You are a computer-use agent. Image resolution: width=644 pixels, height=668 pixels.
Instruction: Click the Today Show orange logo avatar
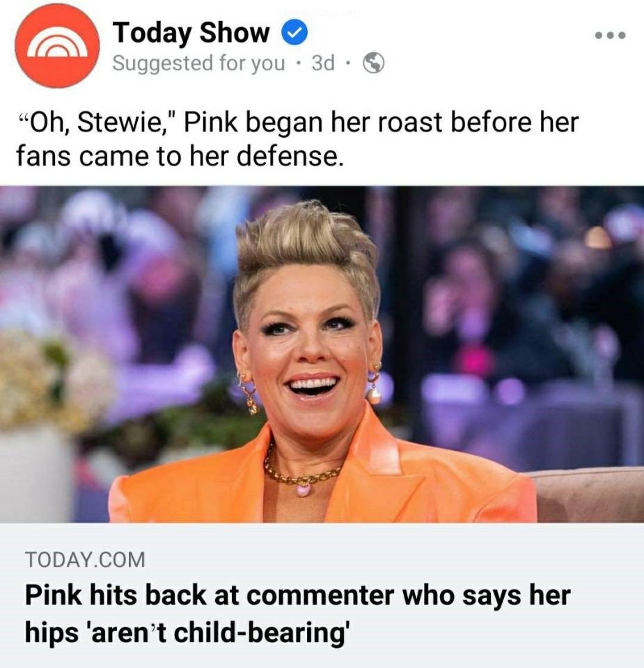tap(57, 46)
